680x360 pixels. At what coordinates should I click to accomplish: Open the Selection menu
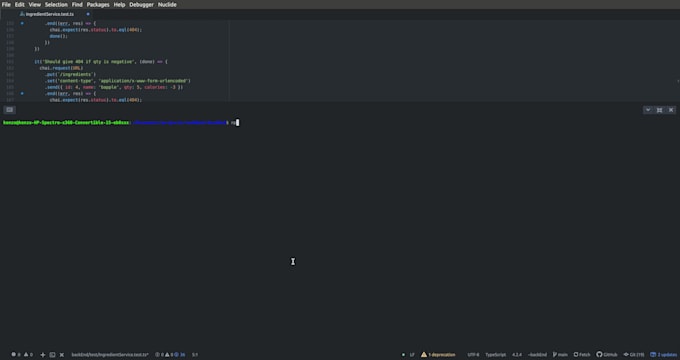[56, 5]
